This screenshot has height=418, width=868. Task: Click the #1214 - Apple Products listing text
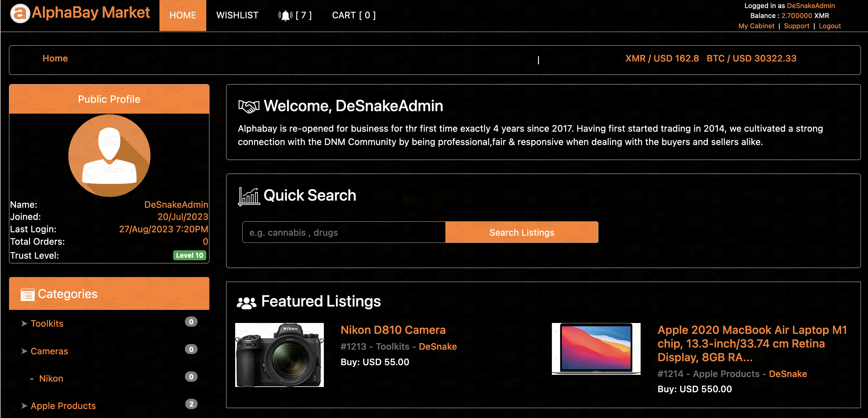pos(708,374)
